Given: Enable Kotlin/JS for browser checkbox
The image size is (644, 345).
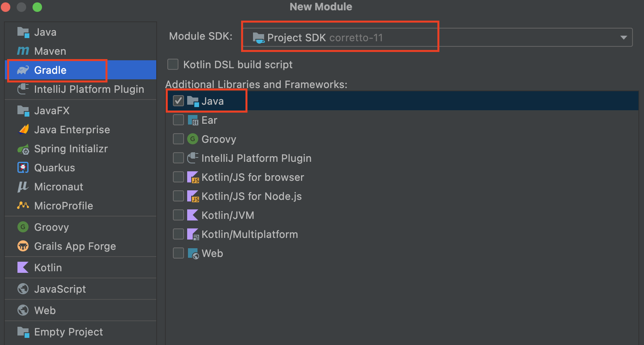Looking at the screenshot, I should click(x=178, y=177).
